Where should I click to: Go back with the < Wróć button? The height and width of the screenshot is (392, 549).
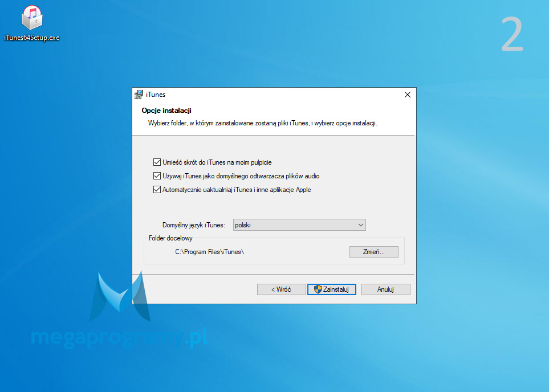click(x=281, y=289)
